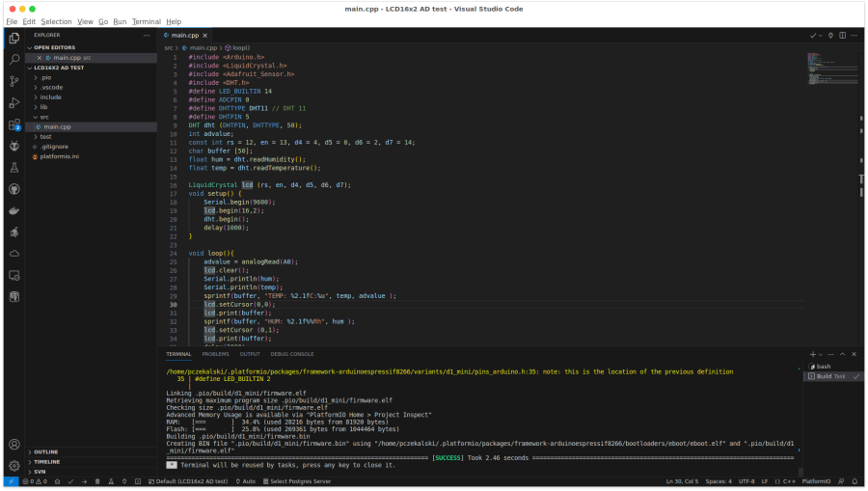Open the GitHub view in activity bar
The width and height of the screenshot is (868, 491).
14,189
